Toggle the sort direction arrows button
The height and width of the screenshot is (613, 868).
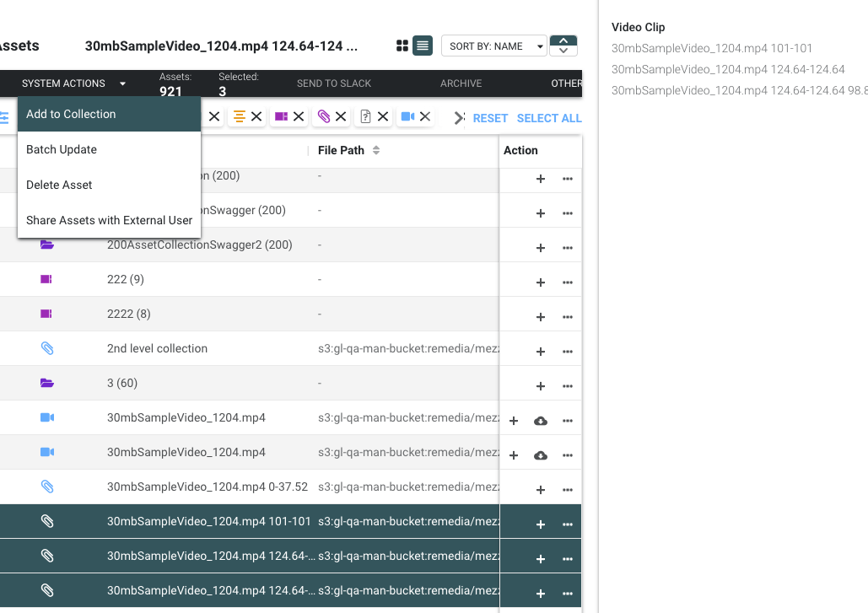563,46
